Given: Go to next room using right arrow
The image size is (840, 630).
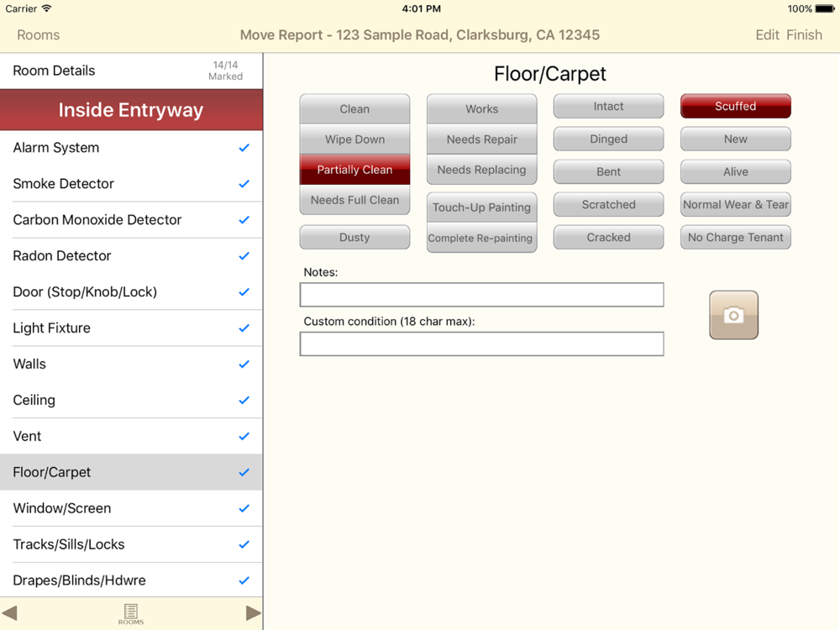Looking at the screenshot, I should [x=253, y=613].
